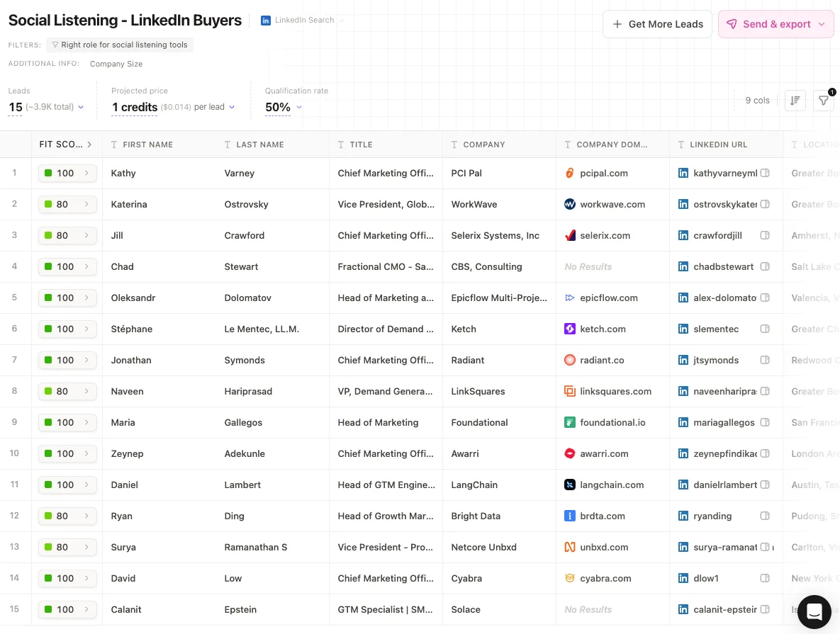This screenshot has width=840, height=634.
Task: Click the foundational.io company logo
Action: 570,422
